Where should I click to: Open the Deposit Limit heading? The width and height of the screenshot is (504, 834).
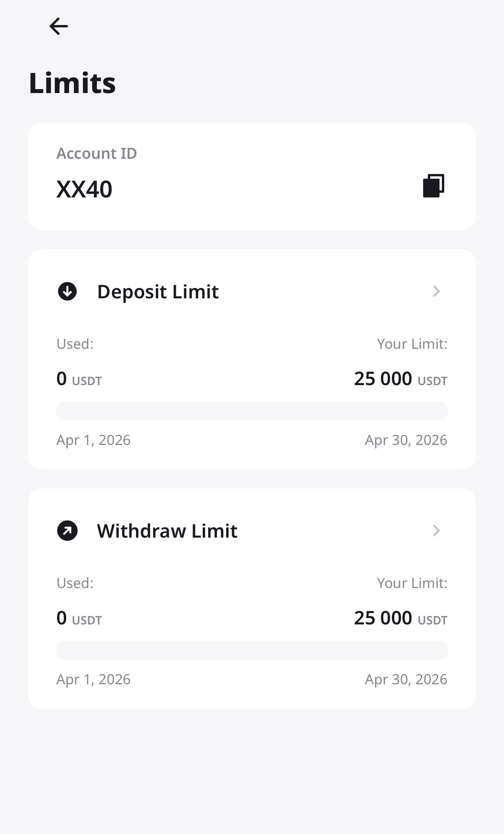click(x=158, y=292)
